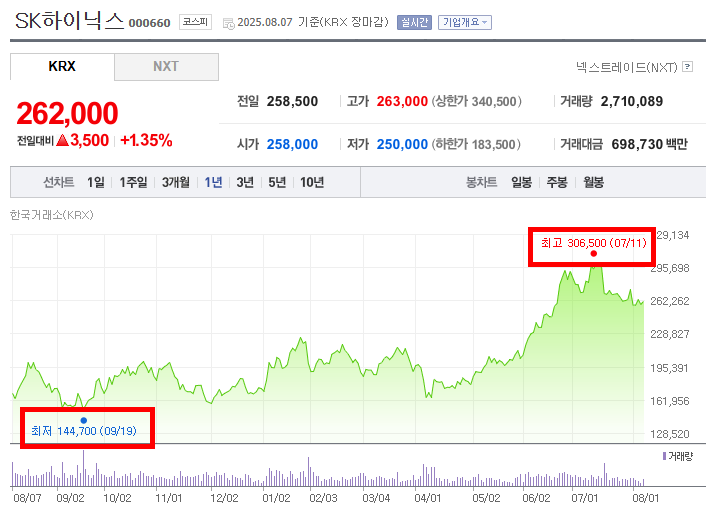Click the stock code 000660
The image size is (706, 514).
[x=149, y=23]
